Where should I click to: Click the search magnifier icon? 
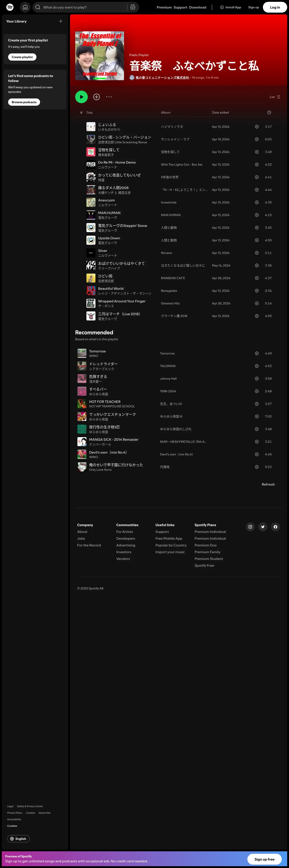tap(38, 7)
